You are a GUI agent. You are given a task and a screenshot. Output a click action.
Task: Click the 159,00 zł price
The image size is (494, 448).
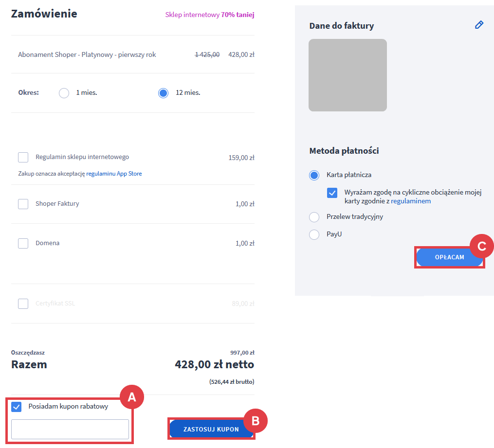pyautogui.click(x=241, y=158)
